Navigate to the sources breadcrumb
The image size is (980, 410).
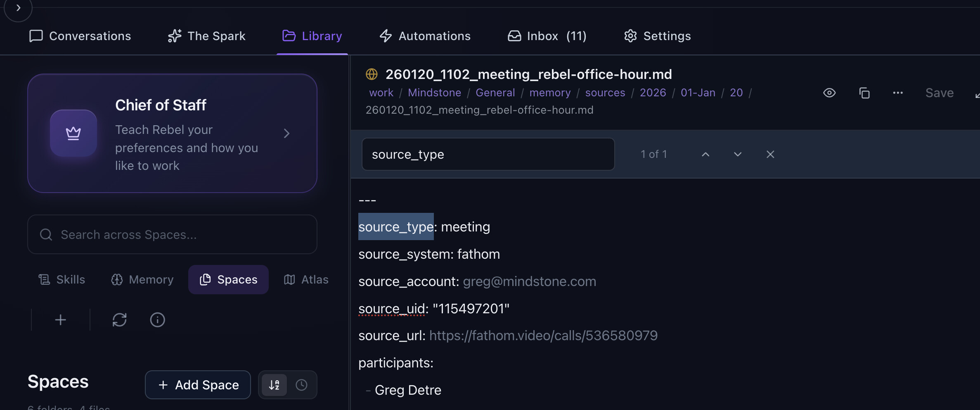pos(605,93)
